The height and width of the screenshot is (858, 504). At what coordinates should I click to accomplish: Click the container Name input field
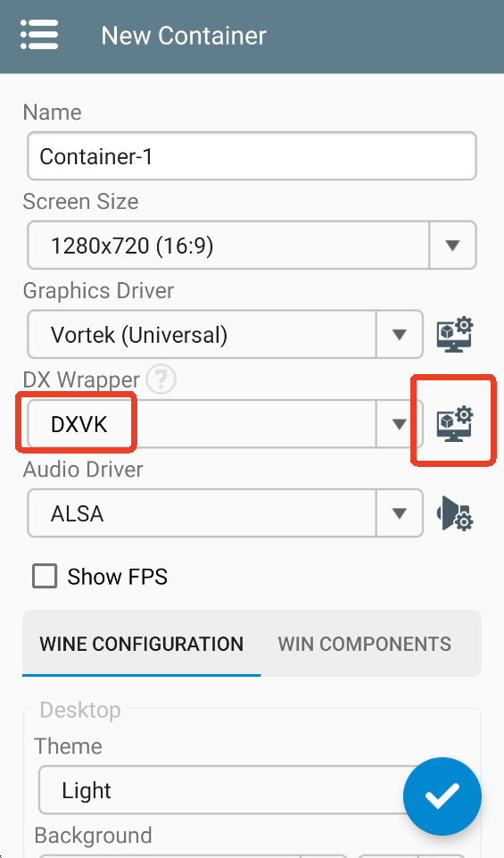(252, 156)
